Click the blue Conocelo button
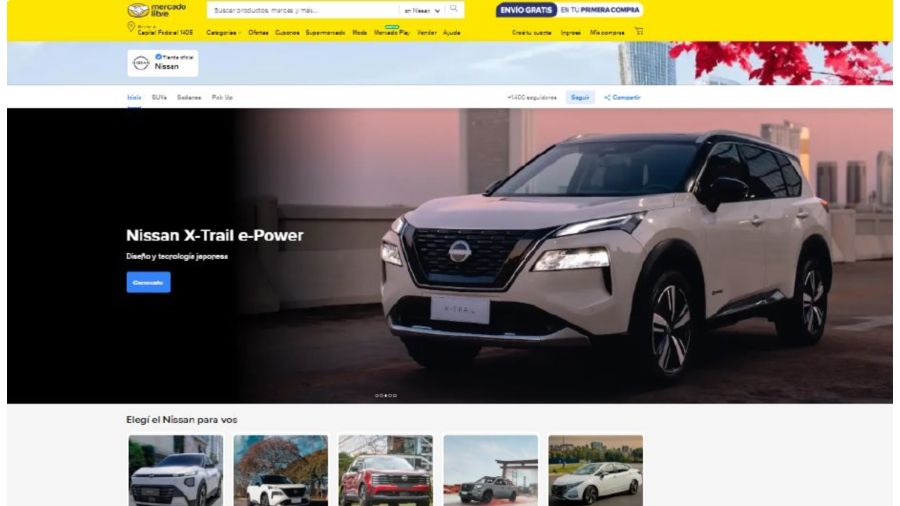The image size is (900, 506). (x=149, y=282)
